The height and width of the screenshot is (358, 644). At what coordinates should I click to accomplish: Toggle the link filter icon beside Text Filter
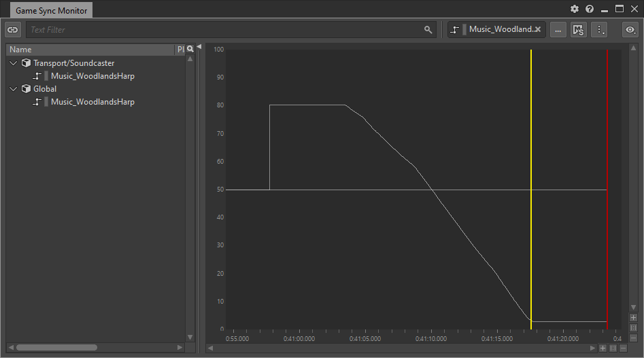(x=13, y=30)
